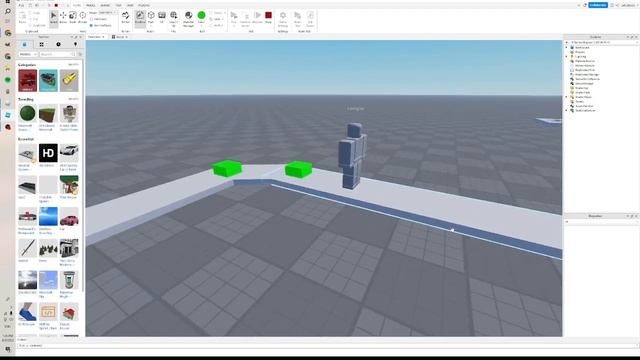Activate the Select tool in the ribbon
Image resolution: width=640 pixels, height=360 pixels.
click(x=53, y=18)
